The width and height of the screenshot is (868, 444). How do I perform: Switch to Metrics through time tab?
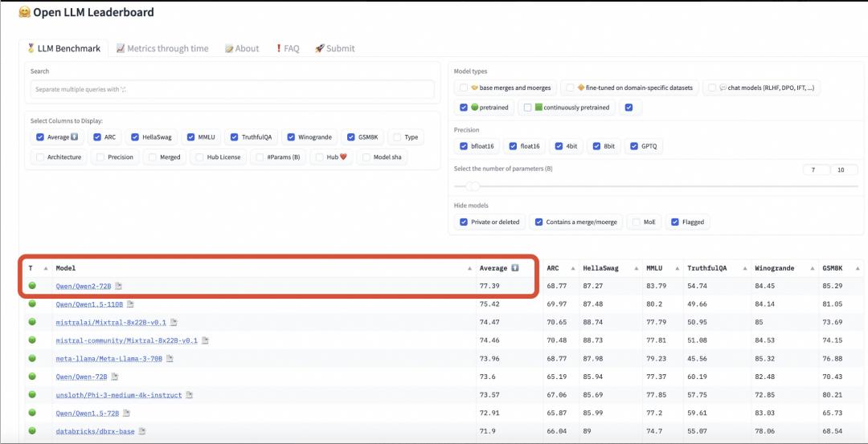(162, 48)
